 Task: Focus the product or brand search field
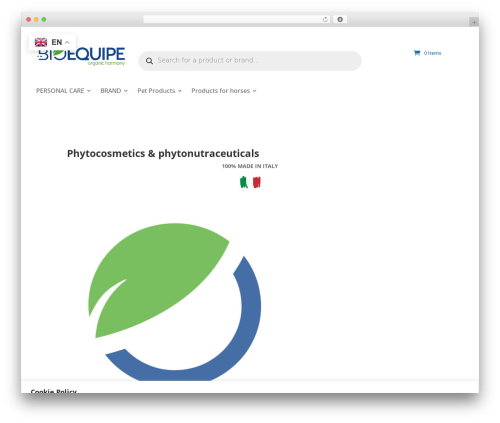250,61
